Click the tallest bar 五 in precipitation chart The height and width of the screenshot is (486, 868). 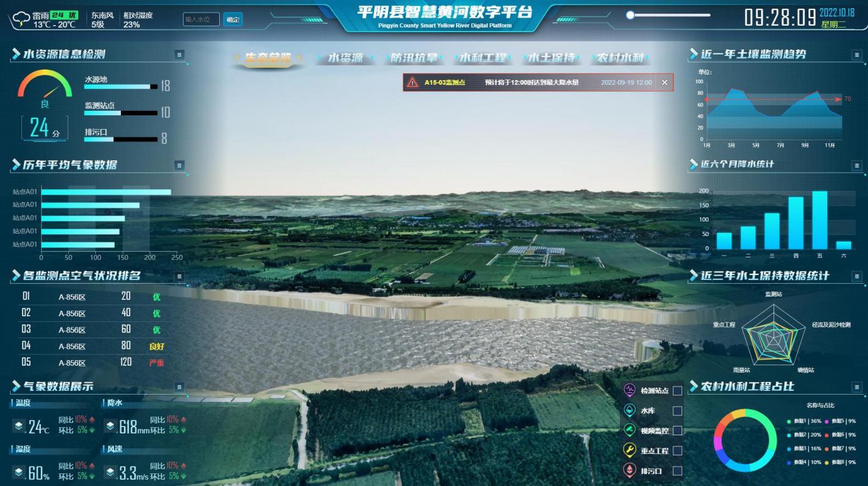[820, 220]
